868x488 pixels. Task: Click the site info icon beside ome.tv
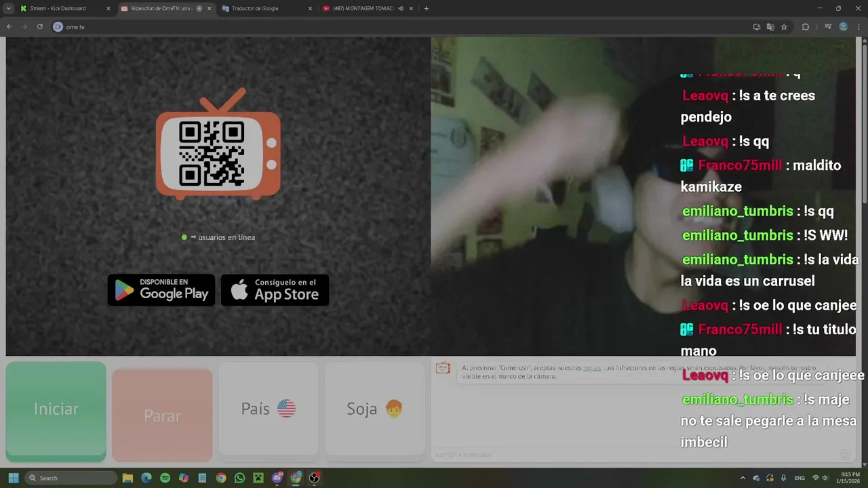tap(58, 26)
